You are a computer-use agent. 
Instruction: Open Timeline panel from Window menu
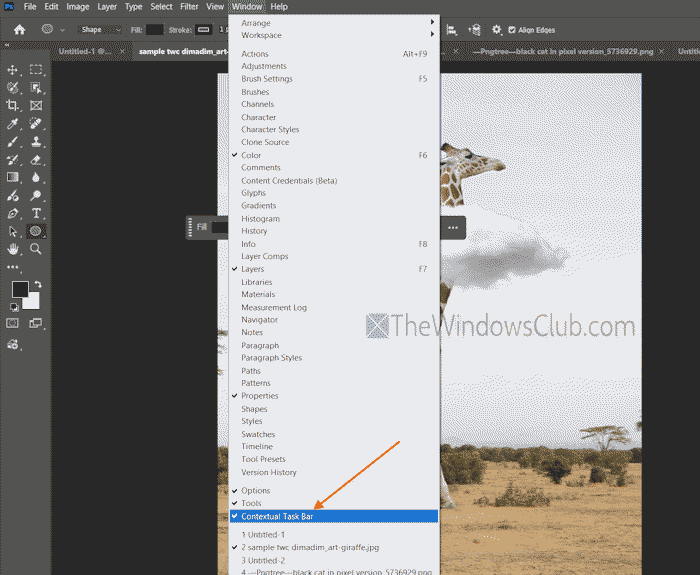coord(333,446)
